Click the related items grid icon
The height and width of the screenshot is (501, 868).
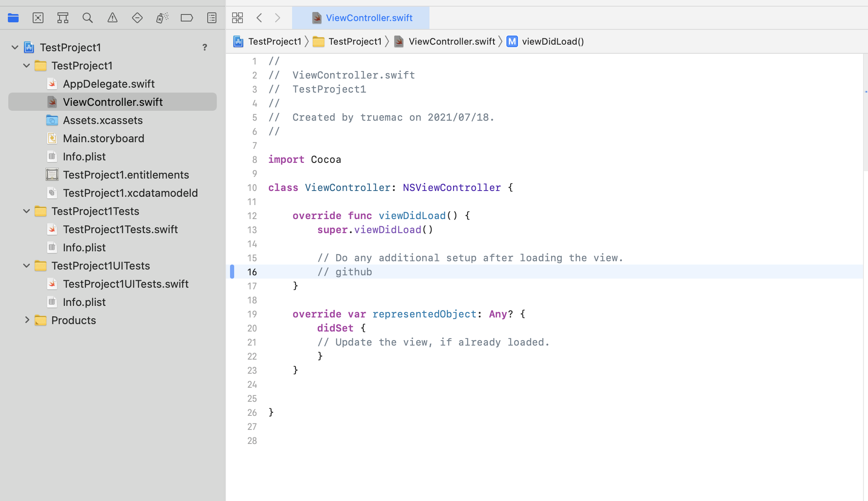[237, 18]
